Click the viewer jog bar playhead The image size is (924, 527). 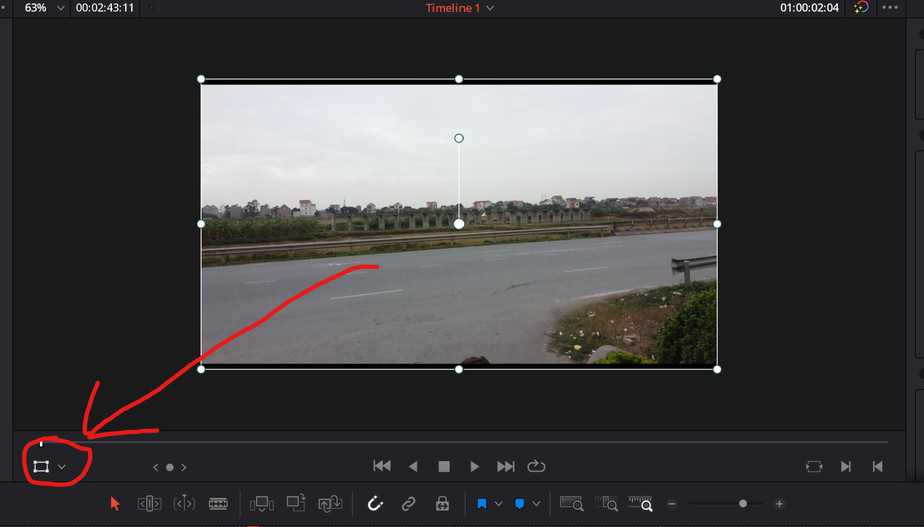tap(41, 443)
